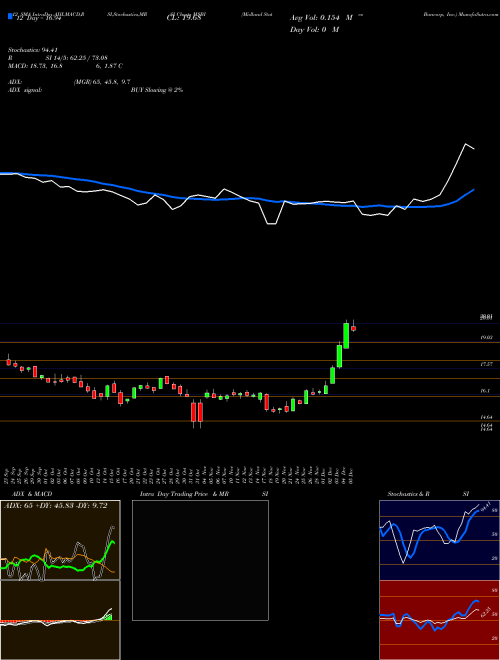Click the 'BUY Slowing @ 2%' signal text

click(x=157, y=90)
